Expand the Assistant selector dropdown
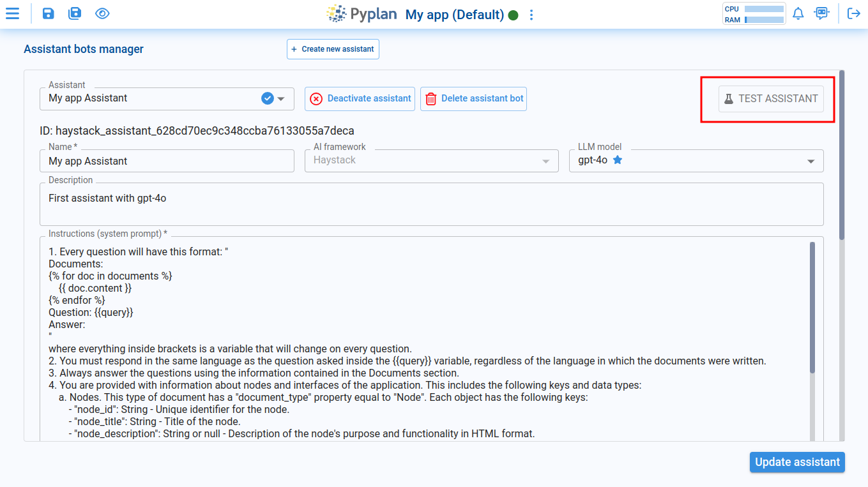Screen dimensions: 868x487 pyautogui.click(x=280, y=98)
